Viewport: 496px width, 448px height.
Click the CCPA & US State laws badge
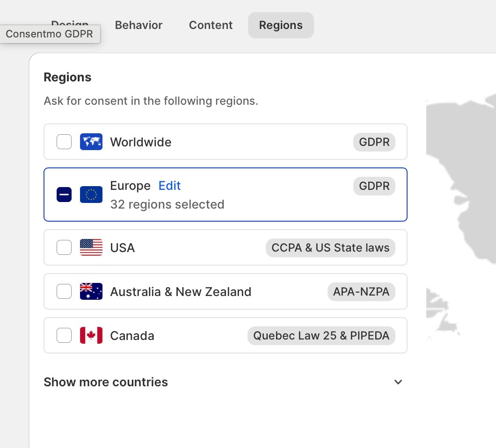click(x=330, y=247)
